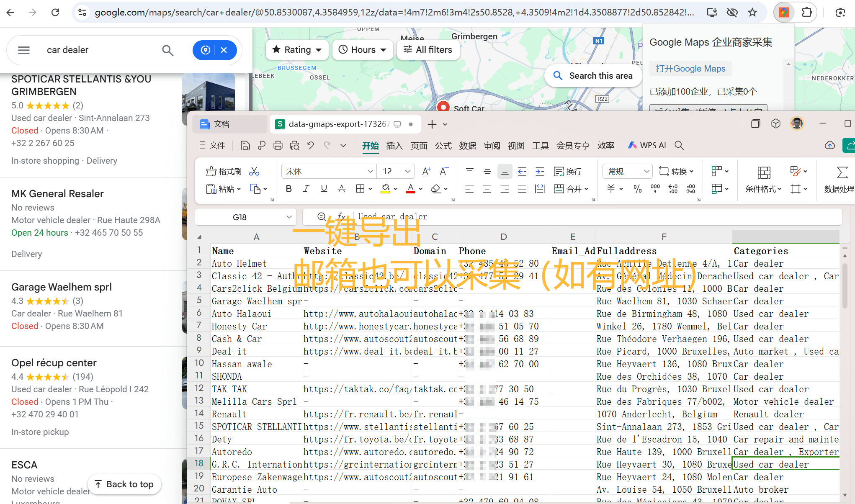This screenshot has width=855, height=504.
Task: Click the percent style icon
Action: [637, 189]
